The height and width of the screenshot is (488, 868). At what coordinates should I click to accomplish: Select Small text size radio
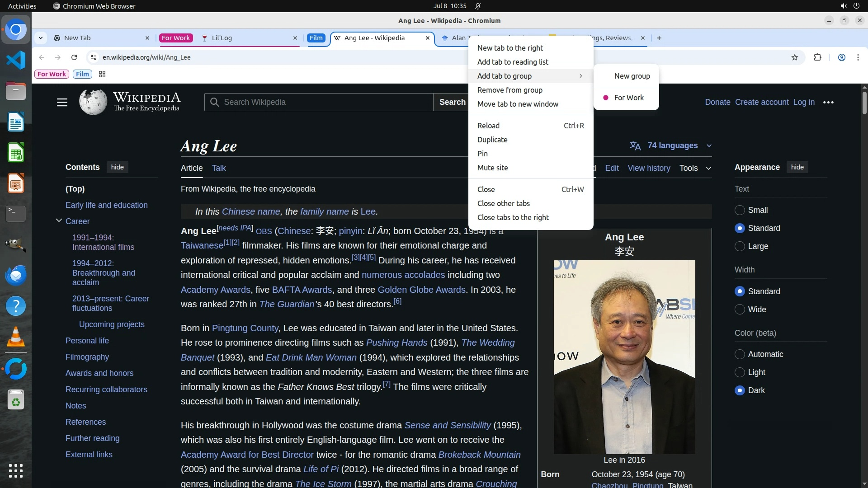click(x=740, y=210)
